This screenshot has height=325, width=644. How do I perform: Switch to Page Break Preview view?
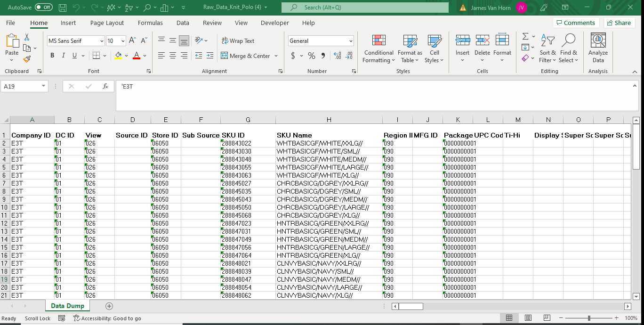coord(547,318)
